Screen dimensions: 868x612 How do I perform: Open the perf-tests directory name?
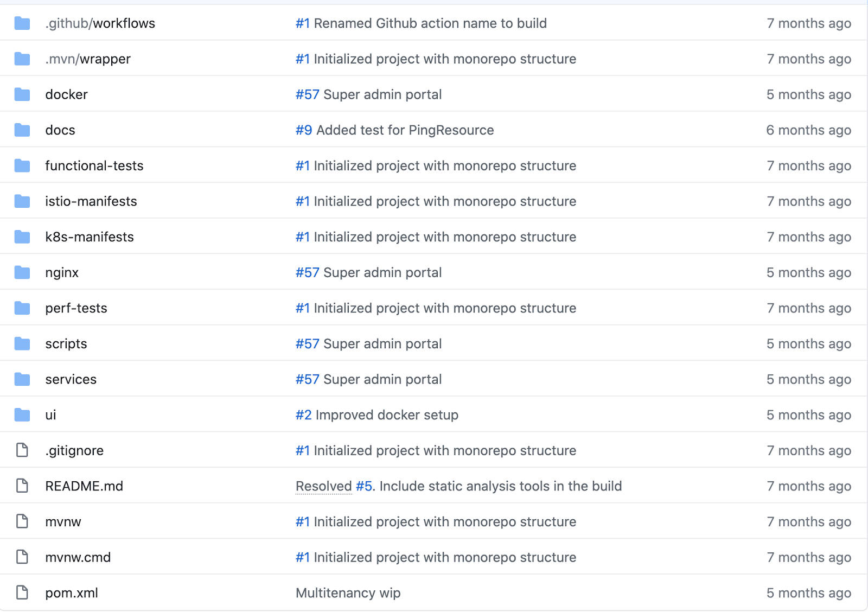76,308
